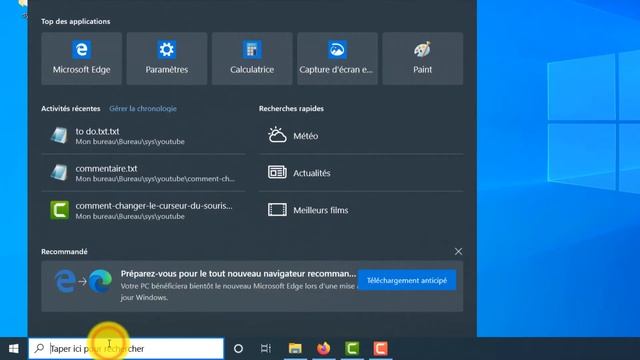This screenshot has width=640, height=360.
Task: Open Firefox from taskbar
Action: coord(324,349)
